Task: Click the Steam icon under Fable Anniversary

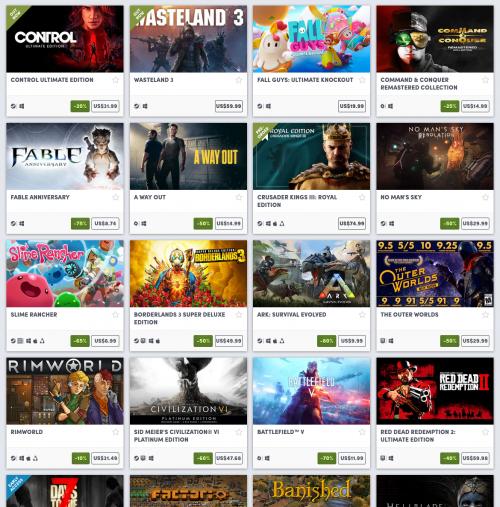Action: [x=13, y=223]
